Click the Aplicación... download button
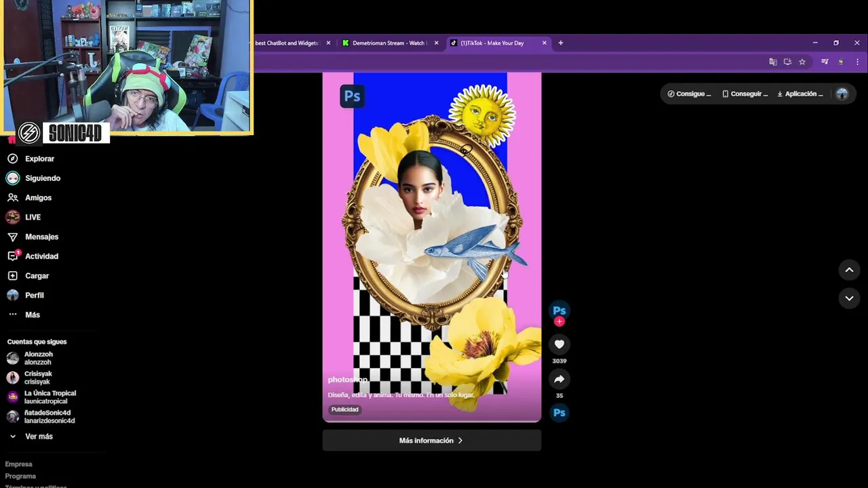This screenshot has width=868, height=488. point(800,94)
